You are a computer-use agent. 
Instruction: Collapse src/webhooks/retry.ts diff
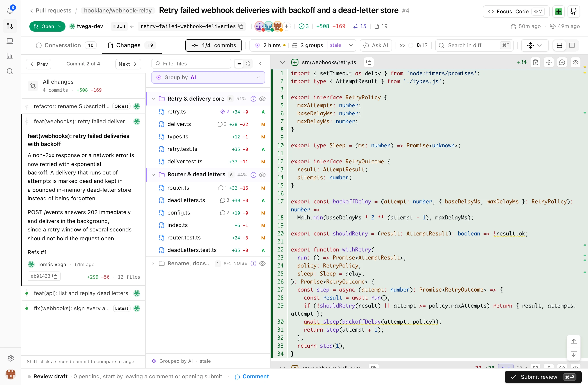282,63
